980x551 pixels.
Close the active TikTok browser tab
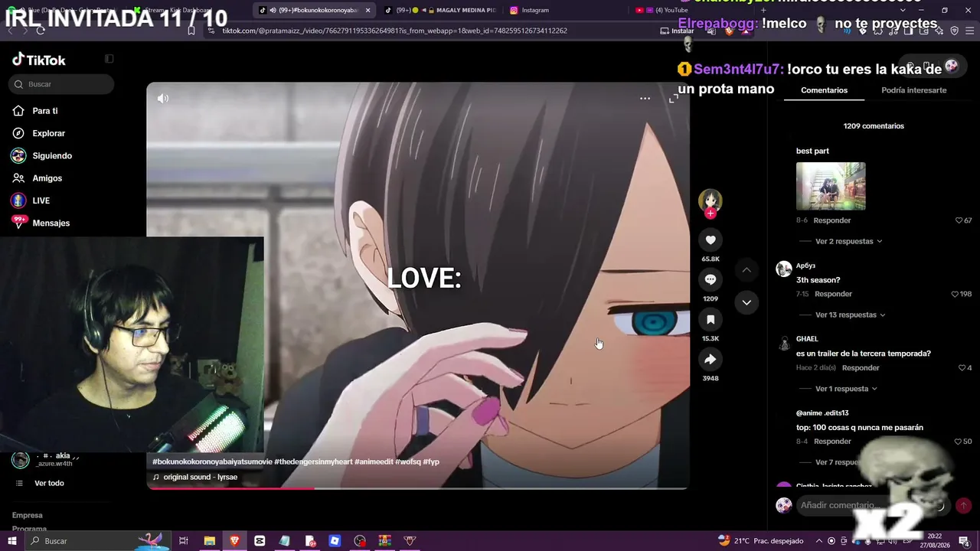point(367,10)
